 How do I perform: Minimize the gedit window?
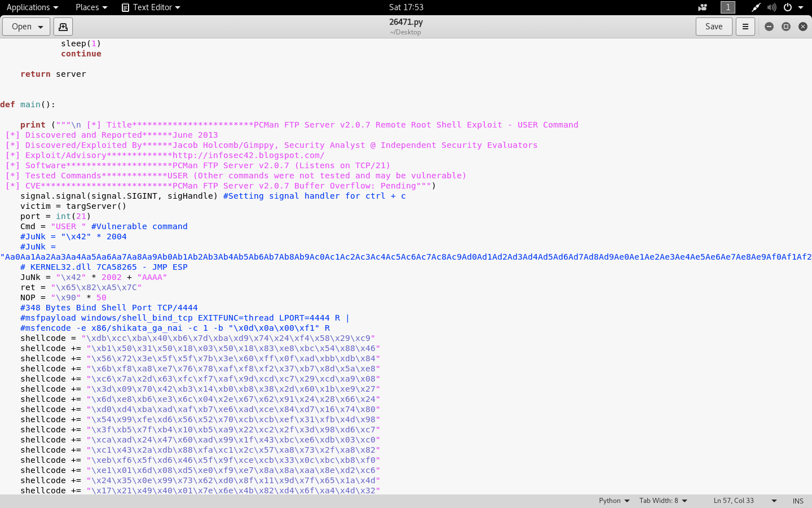coord(769,27)
